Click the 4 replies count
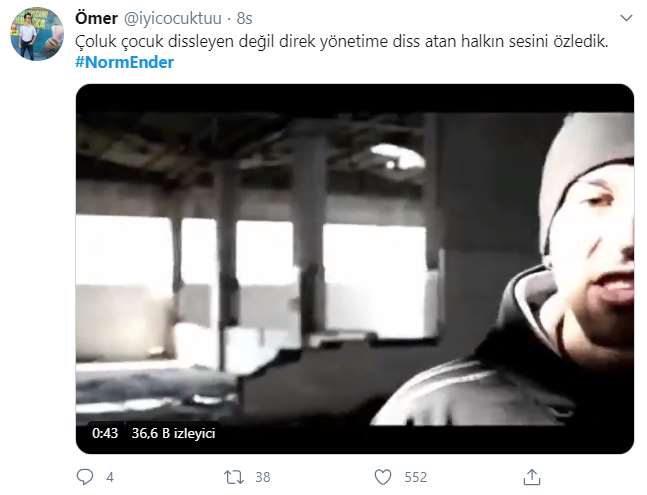This screenshot has width=647, height=495. [110, 477]
